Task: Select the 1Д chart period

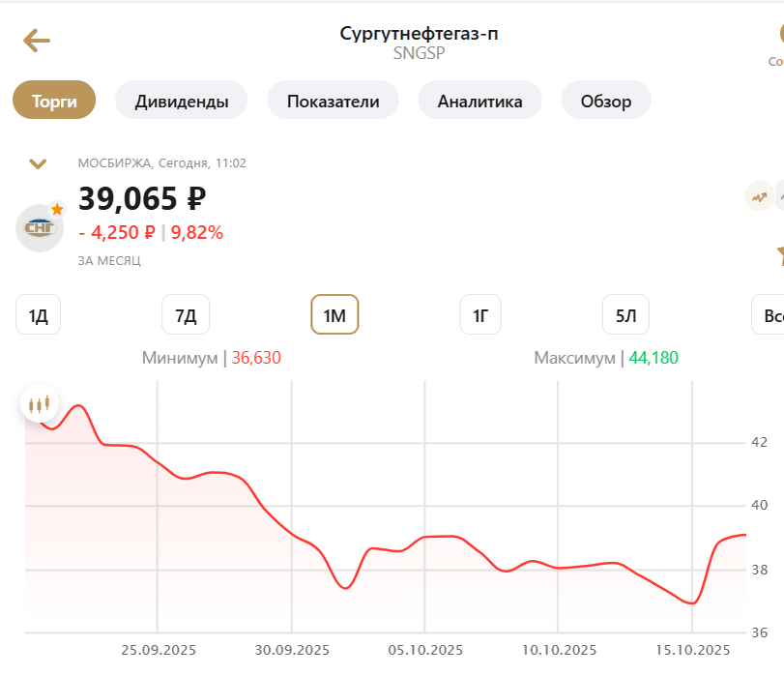Action: coord(38,314)
